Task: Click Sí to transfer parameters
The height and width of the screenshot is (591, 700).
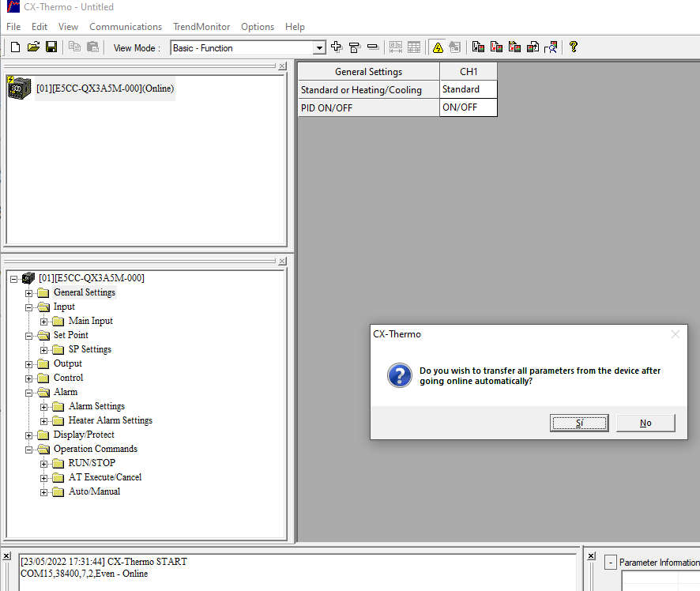Action: coord(579,423)
